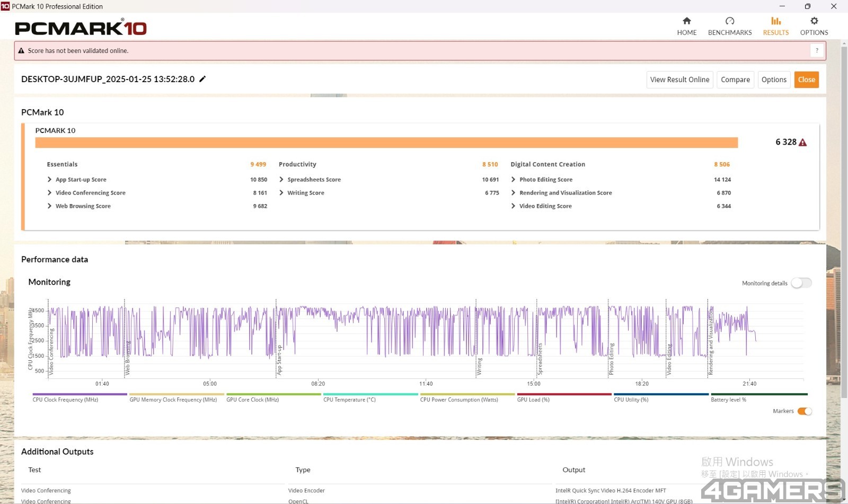Go to the Benchmarks gauge icon

[729, 21]
